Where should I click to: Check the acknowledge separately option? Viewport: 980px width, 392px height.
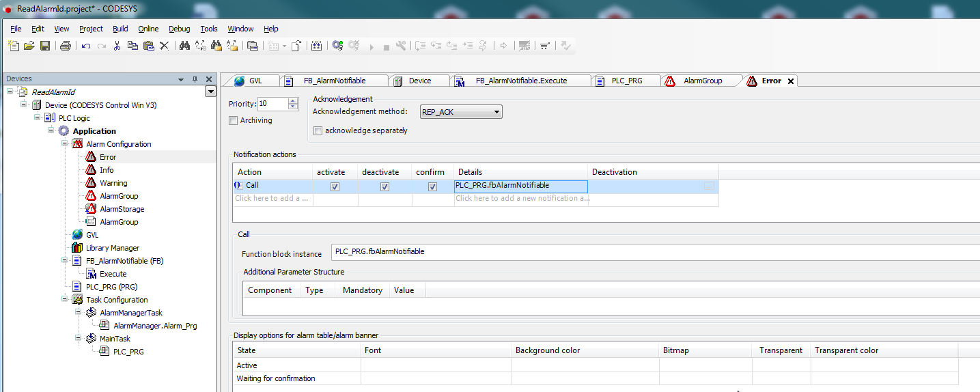point(318,130)
